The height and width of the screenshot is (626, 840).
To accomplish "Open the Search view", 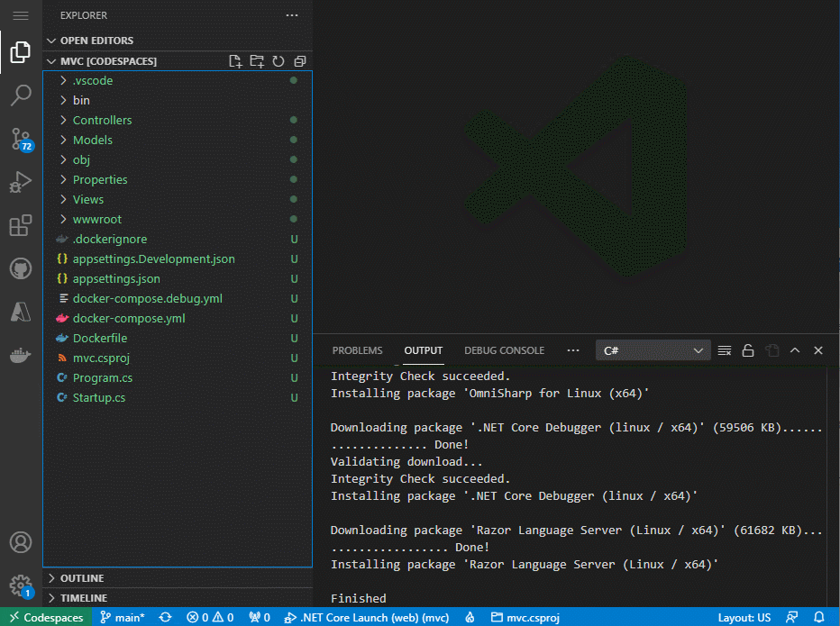I will pyautogui.click(x=21, y=95).
